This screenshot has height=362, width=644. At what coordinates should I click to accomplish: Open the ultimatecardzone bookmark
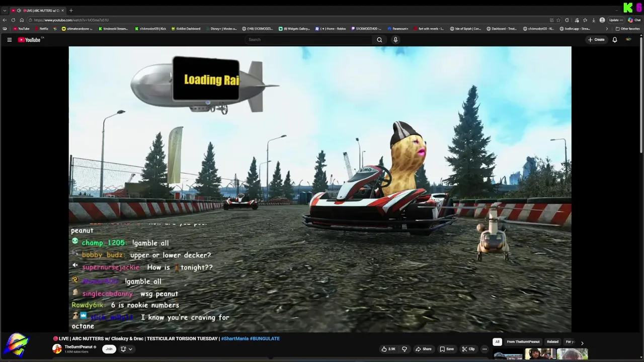(77, 29)
